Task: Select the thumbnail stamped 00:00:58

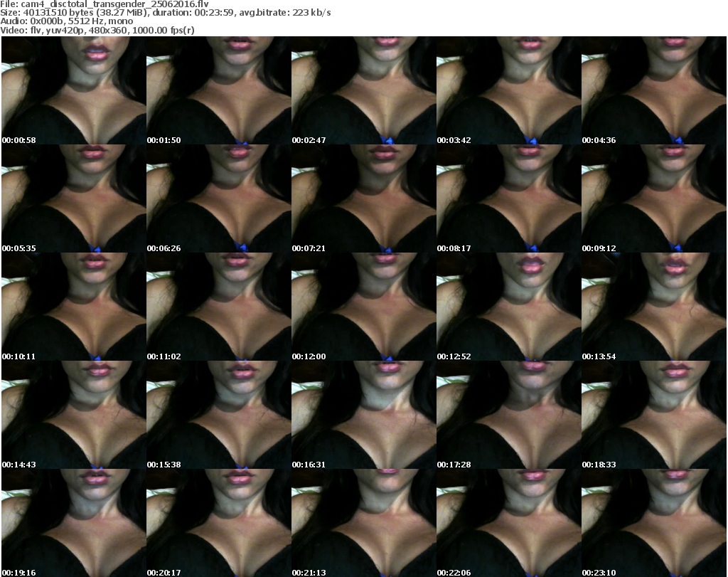Action: pos(74,90)
